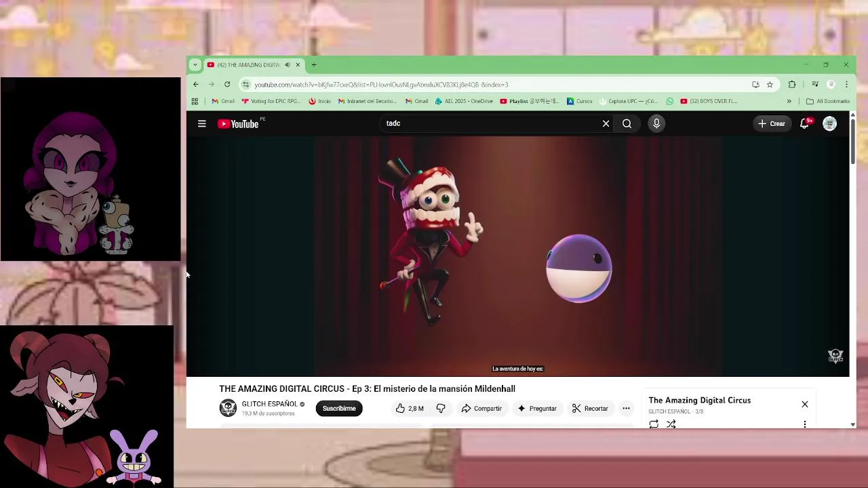Click the video player showing Caine
This screenshot has height=488, width=868.
(517, 256)
